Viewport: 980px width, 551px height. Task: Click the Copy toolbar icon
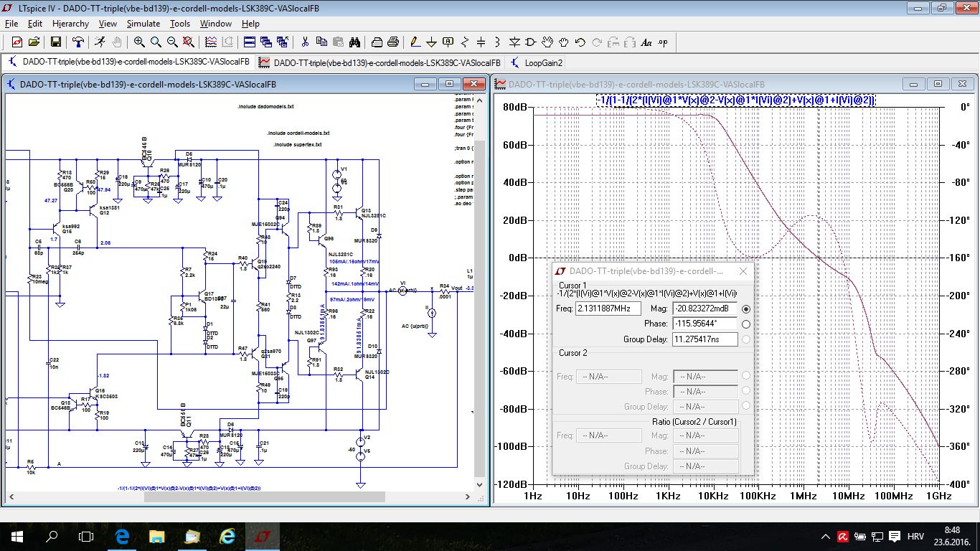coord(321,42)
